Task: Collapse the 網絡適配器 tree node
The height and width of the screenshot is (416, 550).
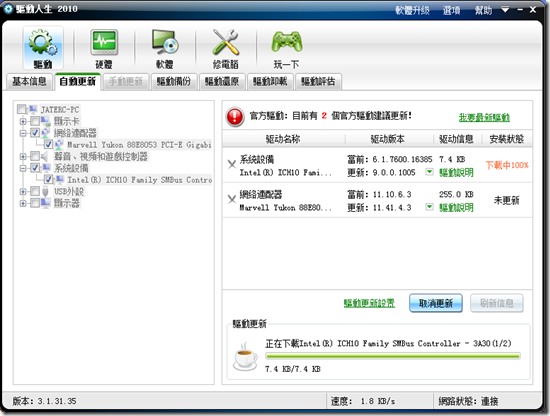Action: 23,133
